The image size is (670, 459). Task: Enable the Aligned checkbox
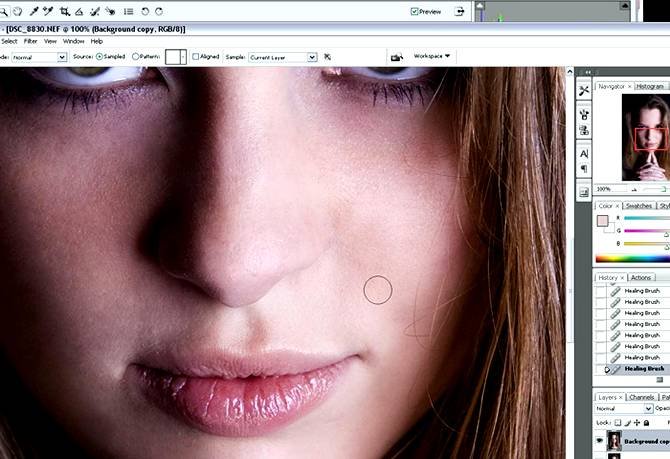[197, 57]
